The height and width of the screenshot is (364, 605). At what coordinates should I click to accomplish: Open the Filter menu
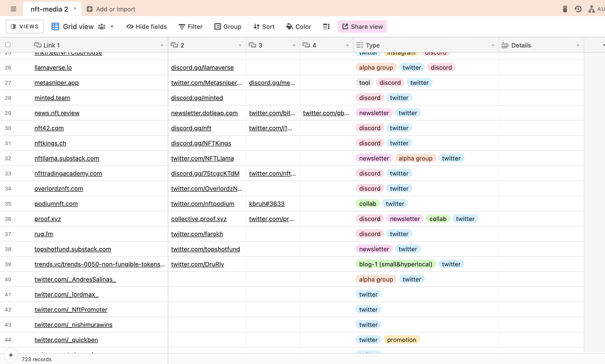[190, 26]
